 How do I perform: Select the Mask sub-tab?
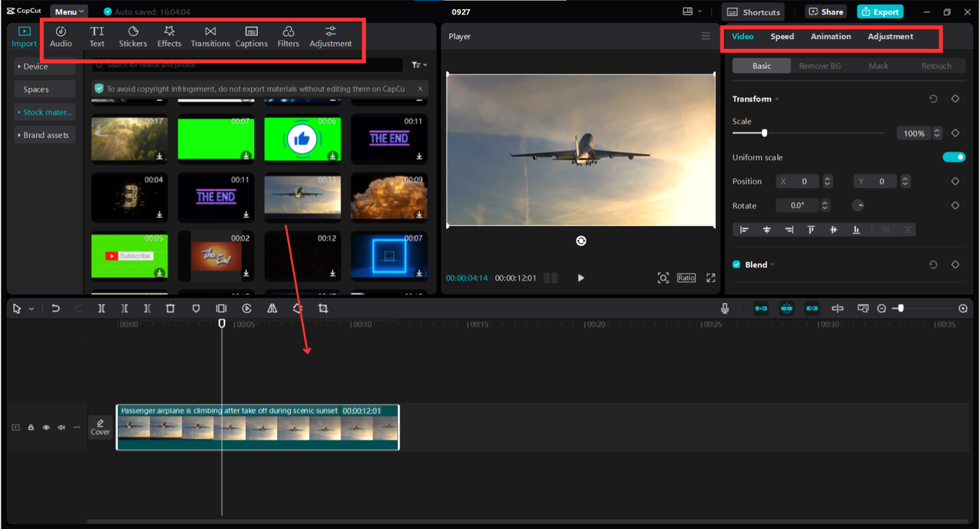pyautogui.click(x=878, y=66)
